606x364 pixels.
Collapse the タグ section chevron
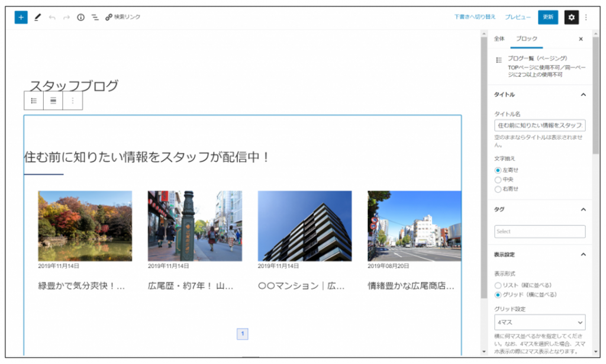coord(583,210)
